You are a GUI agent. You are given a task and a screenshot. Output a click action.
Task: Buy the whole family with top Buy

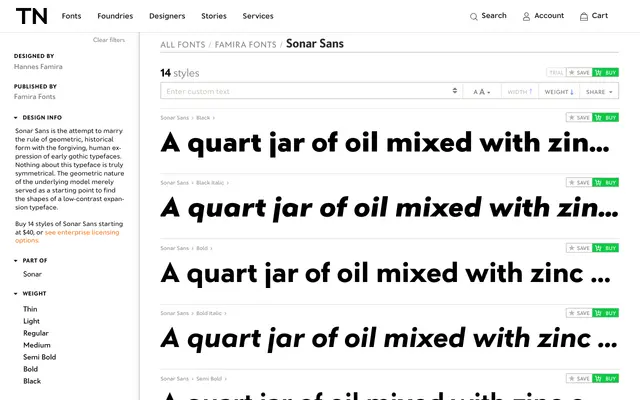click(605, 73)
